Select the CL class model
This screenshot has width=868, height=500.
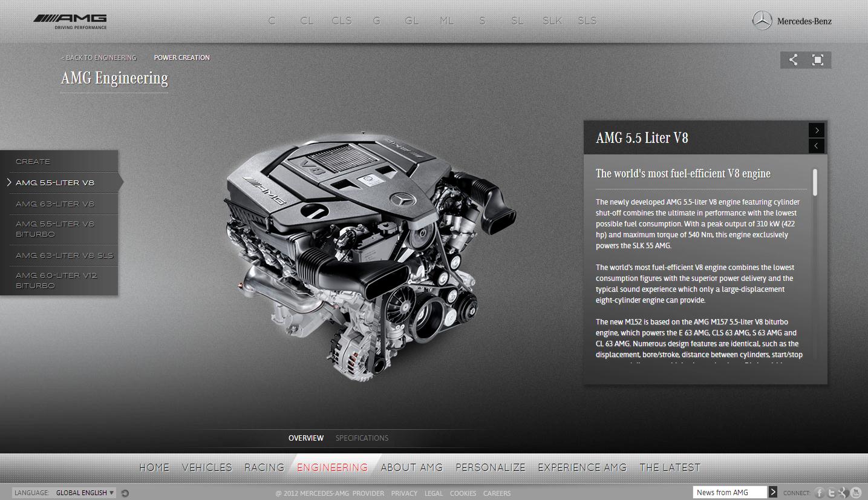[307, 21]
